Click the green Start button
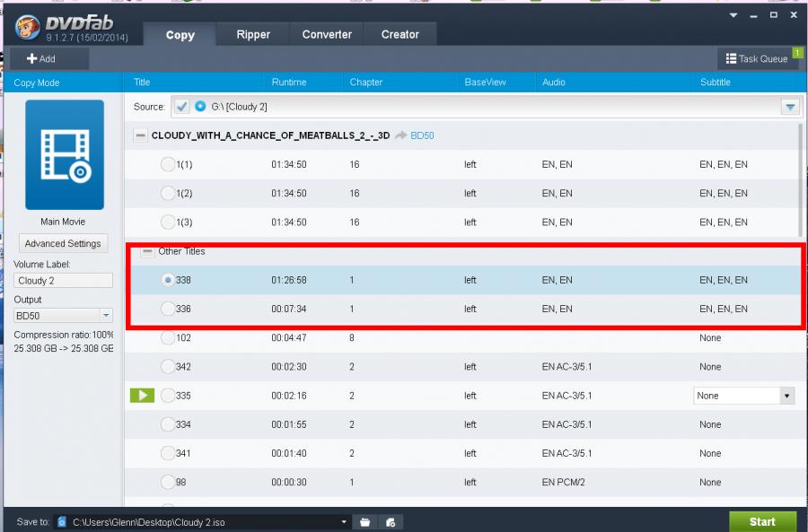 point(761,521)
